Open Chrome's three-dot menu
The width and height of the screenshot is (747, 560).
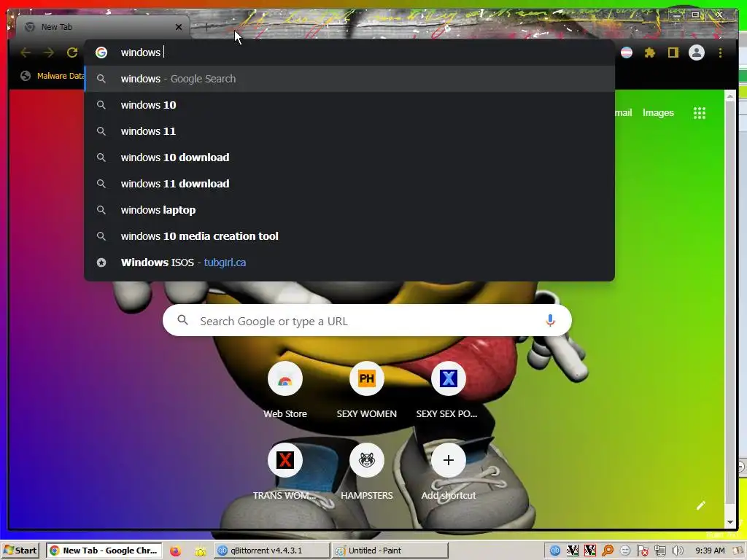tap(720, 52)
